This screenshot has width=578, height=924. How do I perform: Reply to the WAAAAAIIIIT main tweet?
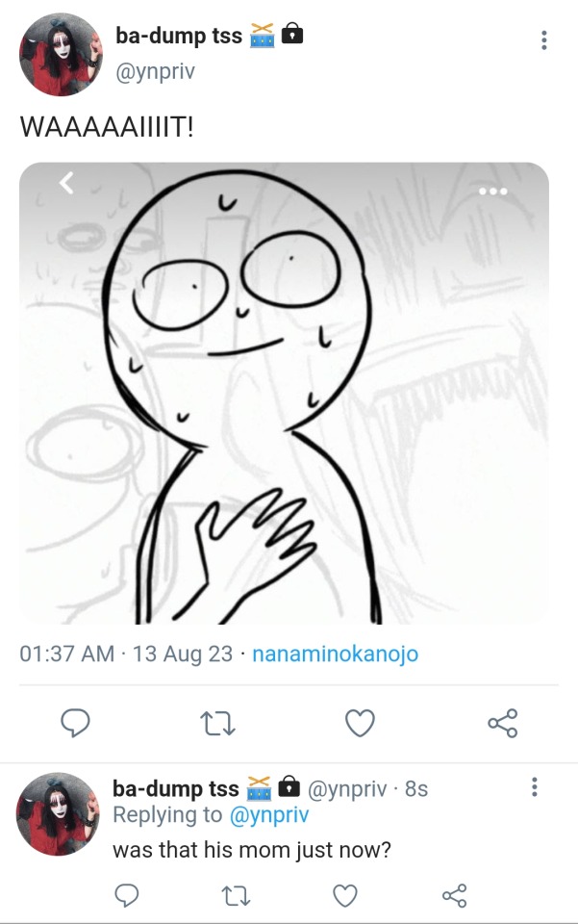[x=76, y=723]
